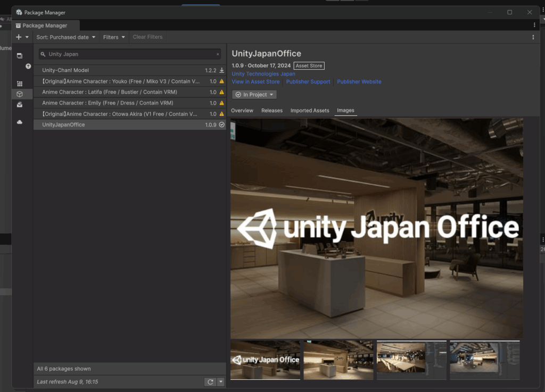Expand the Filters dropdown

tap(114, 37)
